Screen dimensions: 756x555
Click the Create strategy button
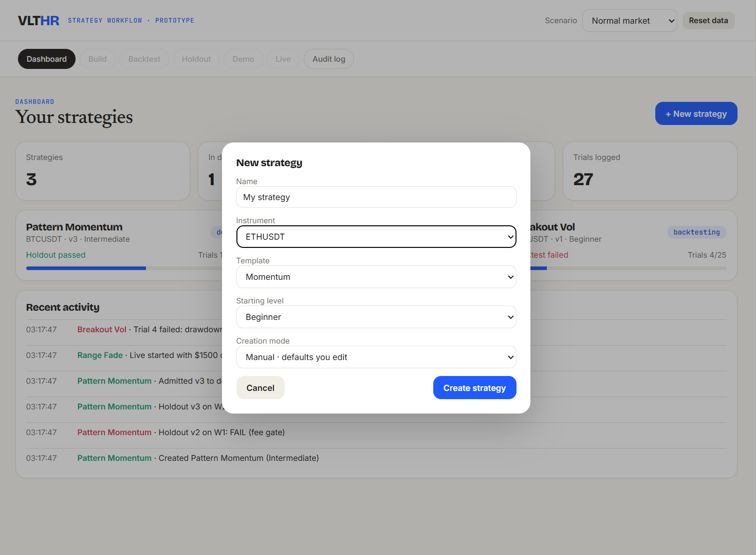(475, 388)
